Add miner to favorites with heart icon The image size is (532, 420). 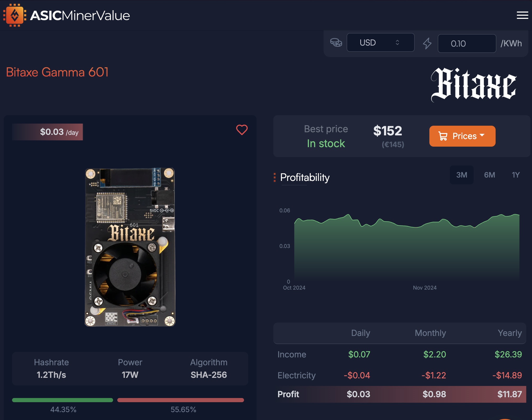coord(242,130)
